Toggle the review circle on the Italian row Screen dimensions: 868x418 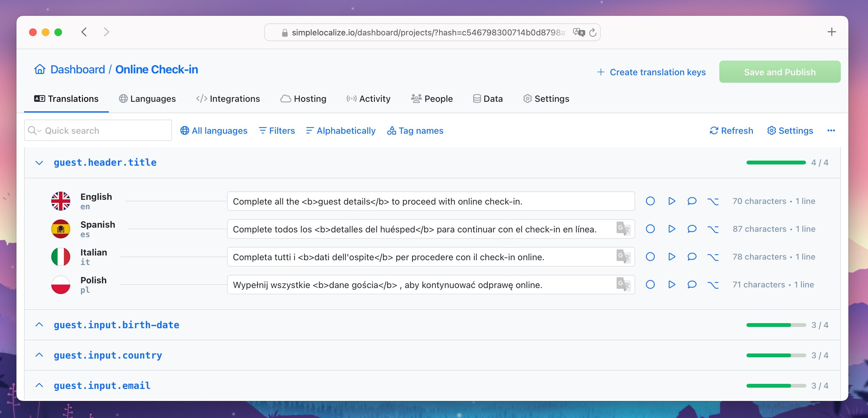point(650,257)
